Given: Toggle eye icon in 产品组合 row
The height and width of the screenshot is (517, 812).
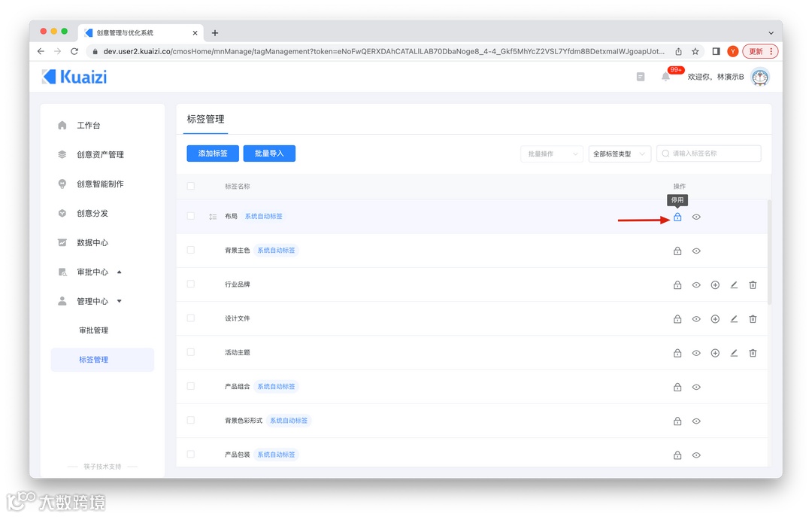Looking at the screenshot, I should pyautogui.click(x=696, y=387).
